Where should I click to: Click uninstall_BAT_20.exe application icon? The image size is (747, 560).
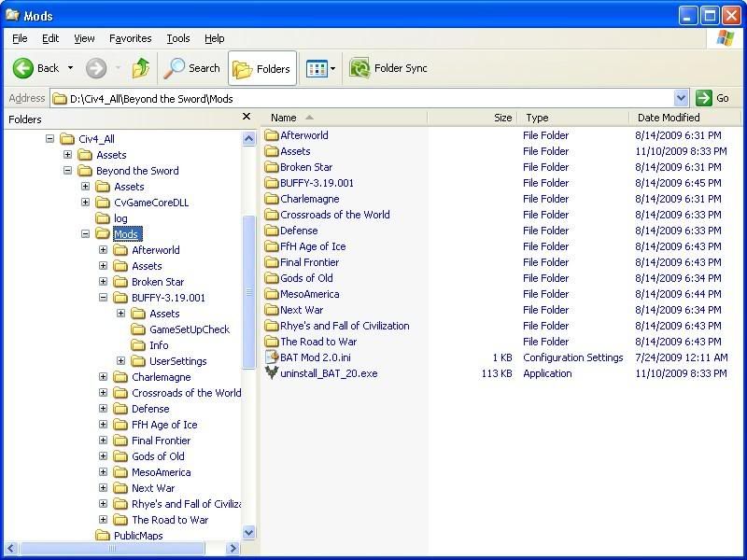click(x=272, y=372)
